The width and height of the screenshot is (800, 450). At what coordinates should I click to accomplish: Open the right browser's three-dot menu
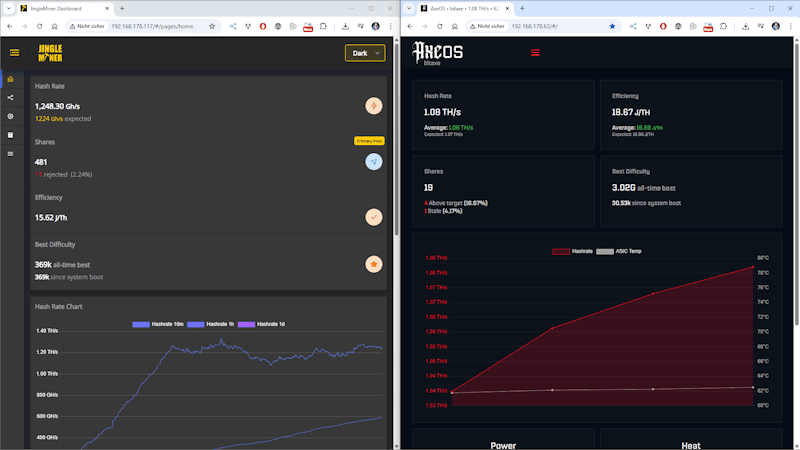coord(791,27)
